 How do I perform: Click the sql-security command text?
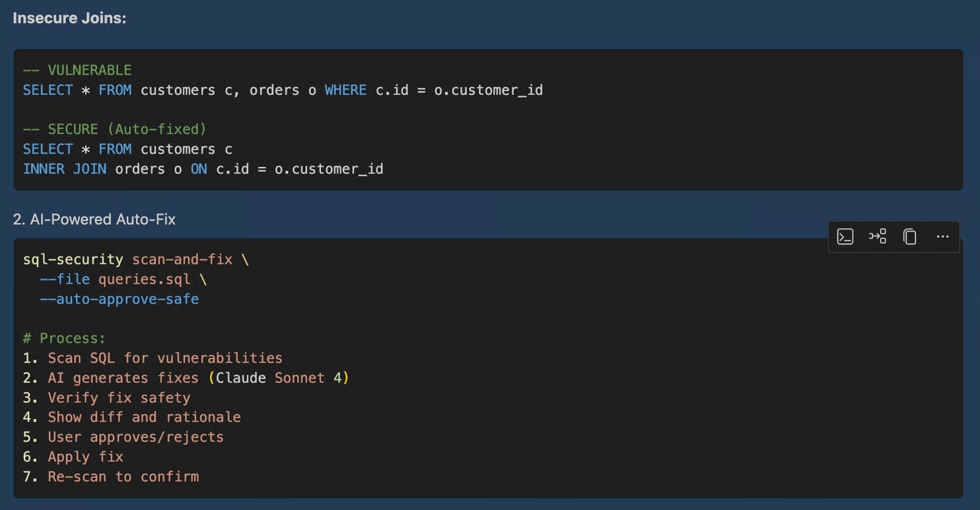73,259
